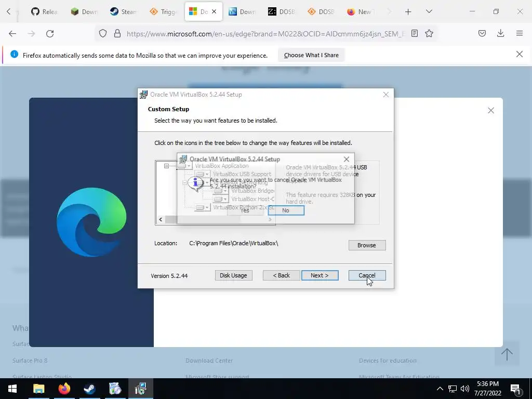Switch to the GitHub Releases tab
Viewport: 532px width, 399px height.
coord(45,11)
